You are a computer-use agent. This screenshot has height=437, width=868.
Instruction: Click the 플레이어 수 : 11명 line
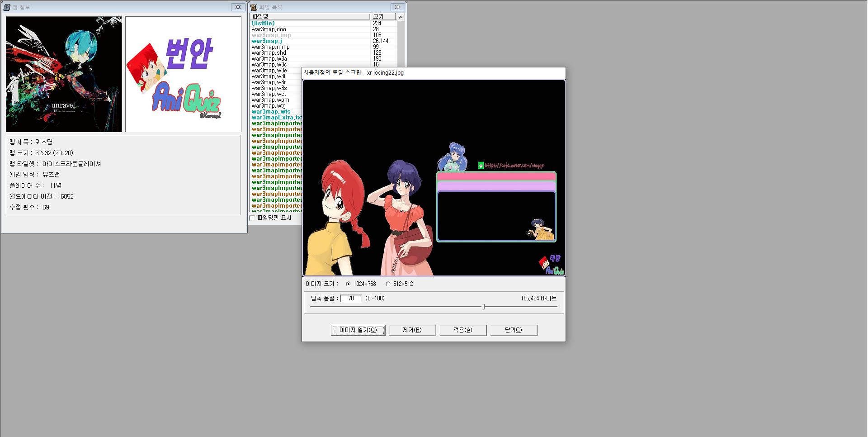point(35,185)
